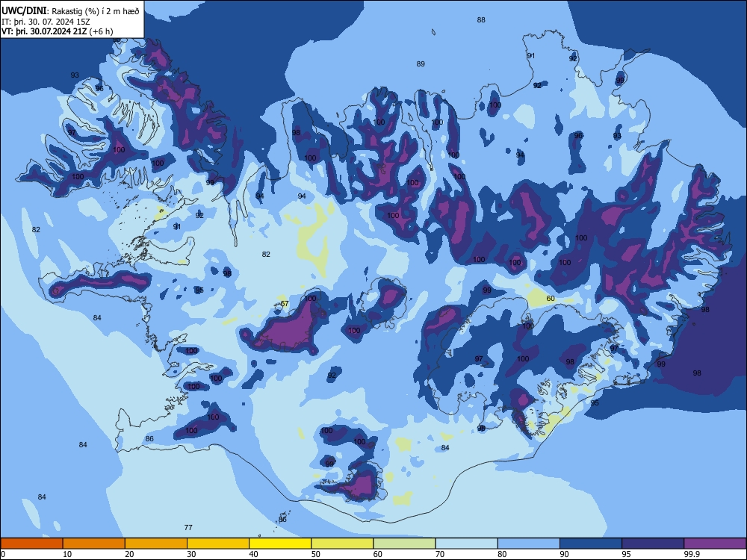Click the humidity value 88 over the northern sea

tap(481, 20)
